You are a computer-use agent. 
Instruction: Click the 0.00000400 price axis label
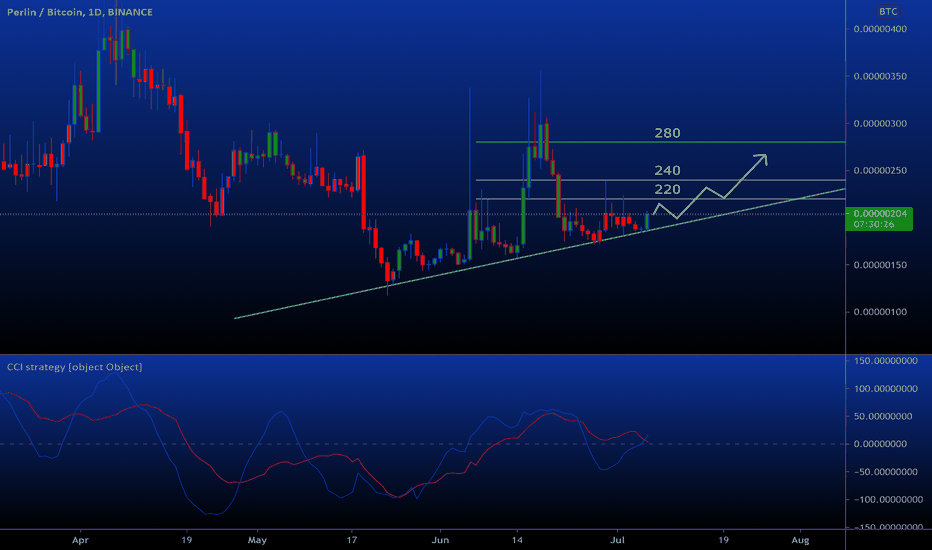[880, 29]
